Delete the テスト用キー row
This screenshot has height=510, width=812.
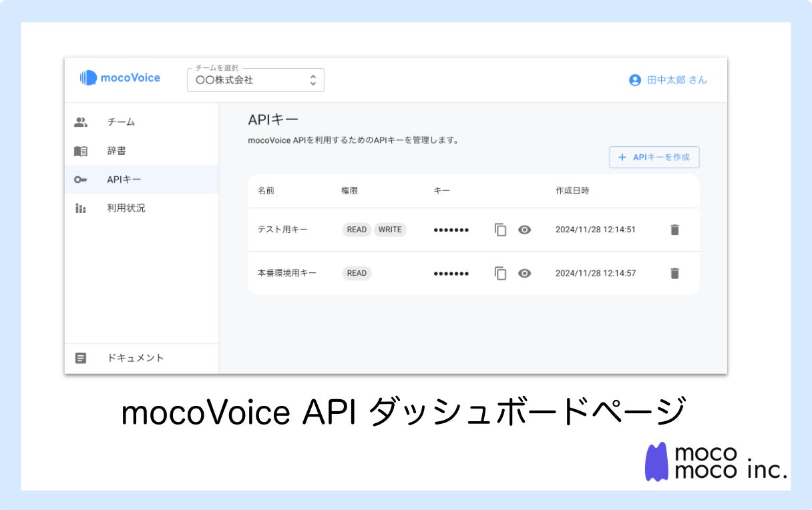(x=674, y=230)
